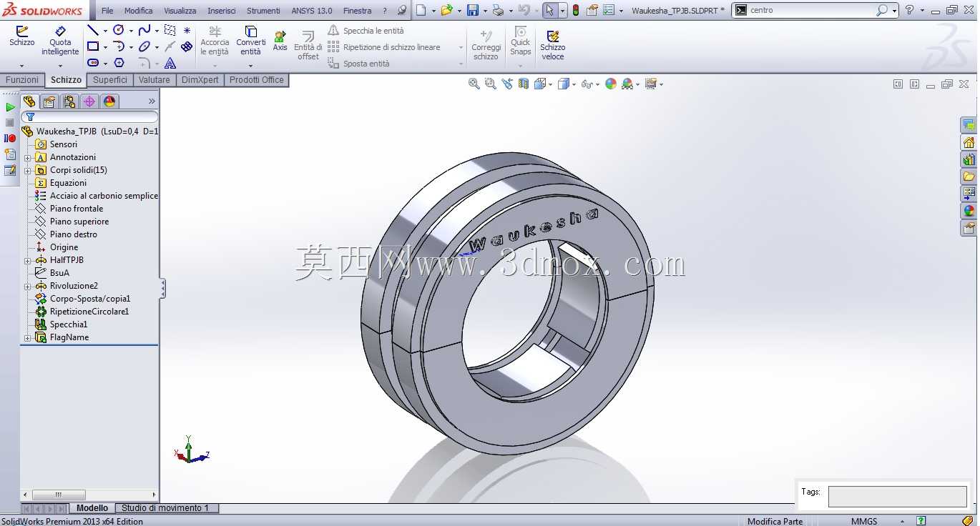The width and height of the screenshot is (980, 526).
Task: Toggle the Select cursor tool
Action: click(x=549, y=10)
